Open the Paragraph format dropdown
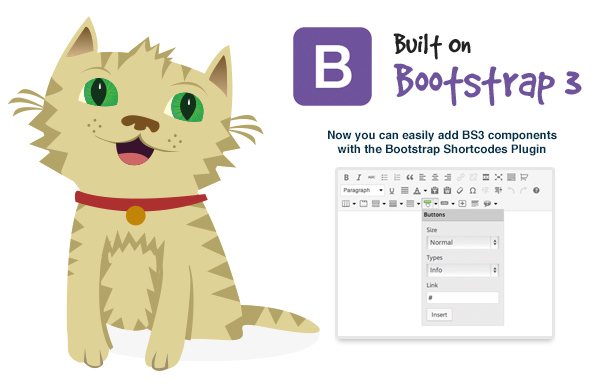616x391 pixels. tap(362, 190)
